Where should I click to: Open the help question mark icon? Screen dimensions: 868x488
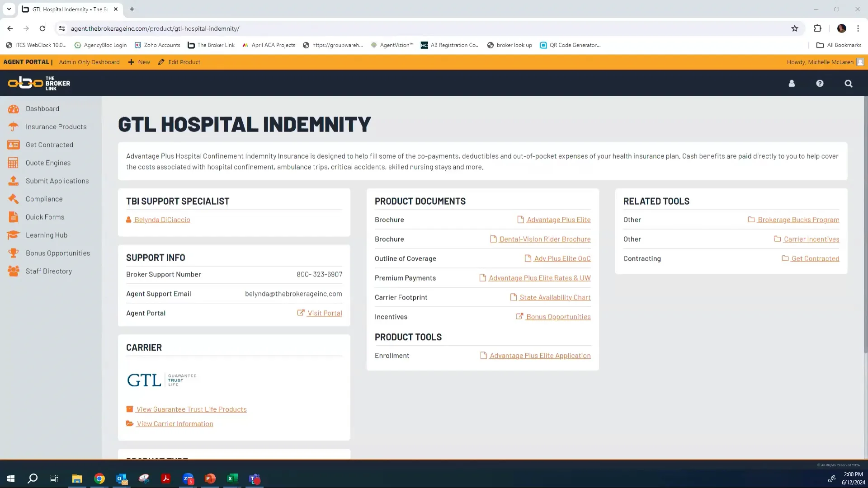click(820, 84)
